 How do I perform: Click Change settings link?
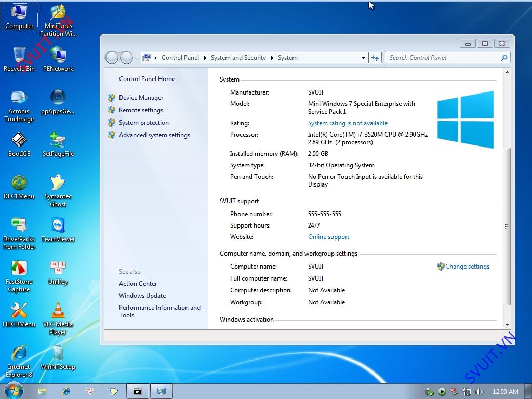467,267
